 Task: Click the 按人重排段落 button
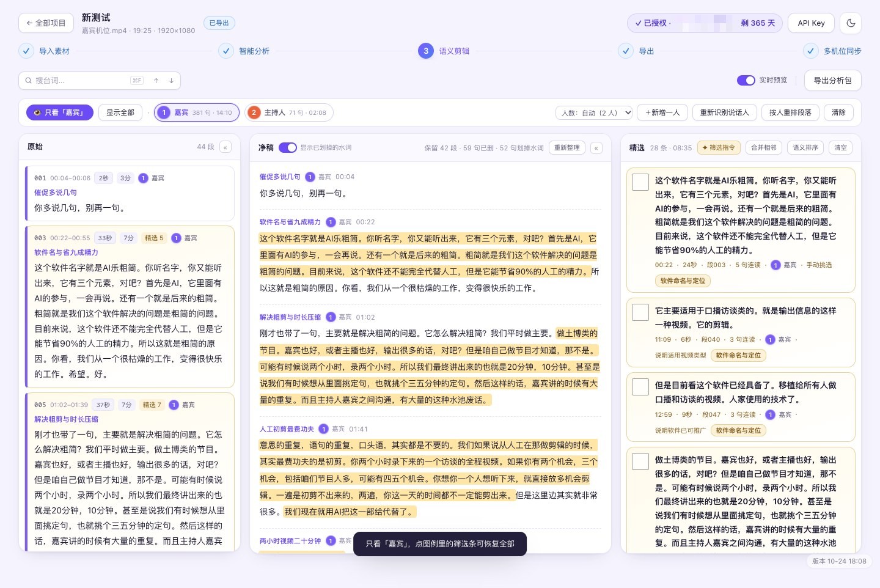click(790, 112)
